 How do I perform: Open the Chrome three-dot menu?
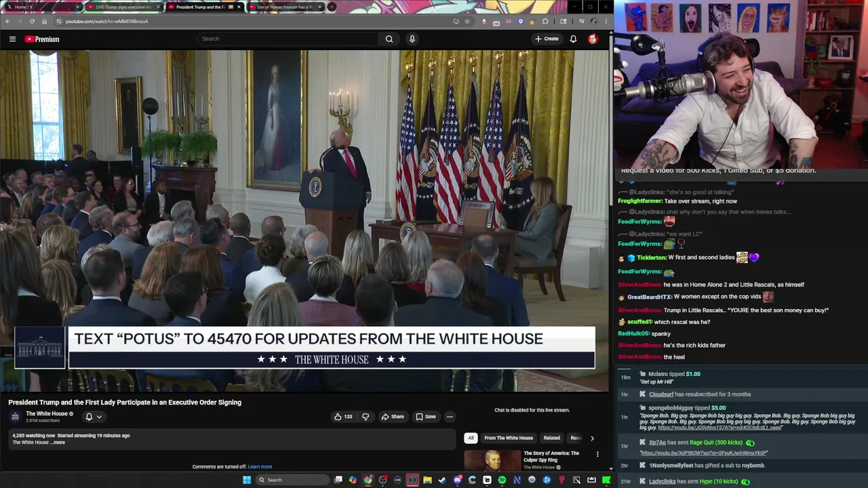click(x=606, y=21)
